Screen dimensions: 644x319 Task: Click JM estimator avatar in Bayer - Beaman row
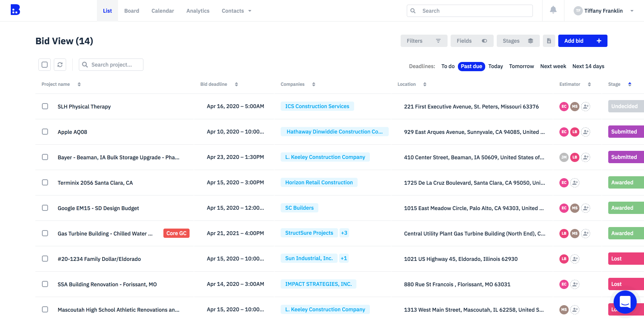click(x=564, y=157)
